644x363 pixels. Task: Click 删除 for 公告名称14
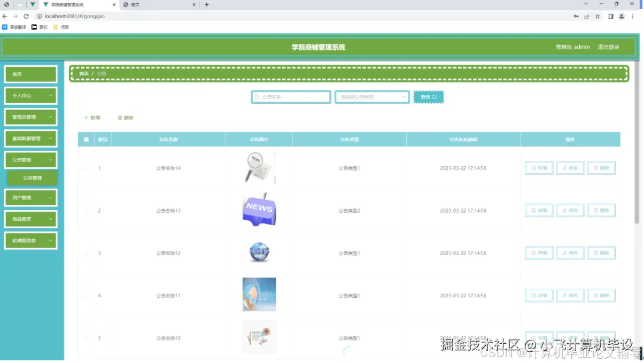(x=601, y=168)
